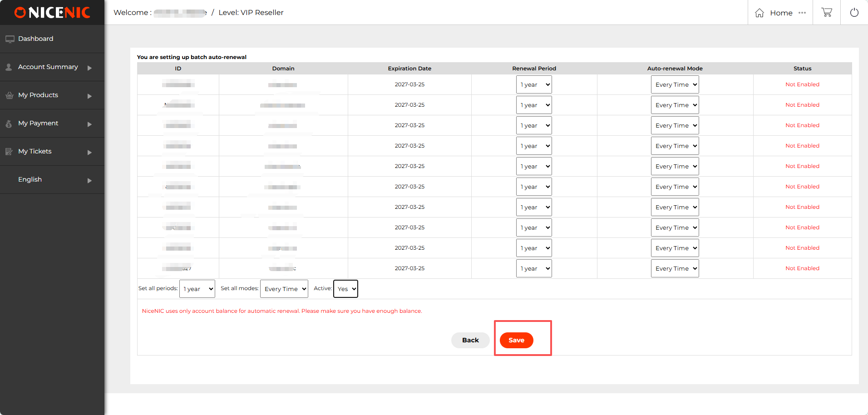
Task: Click the batch auto-renewal heading text
Action: tap(192, 57)
